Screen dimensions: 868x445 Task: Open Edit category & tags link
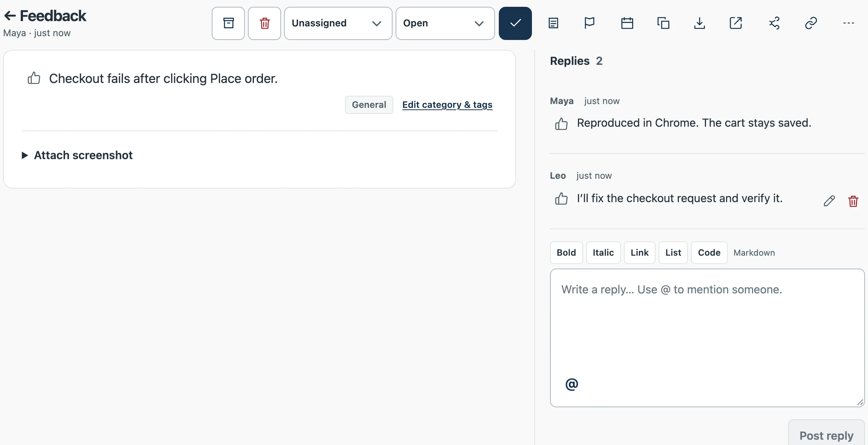pyautogui.click(x=447, y=105)
